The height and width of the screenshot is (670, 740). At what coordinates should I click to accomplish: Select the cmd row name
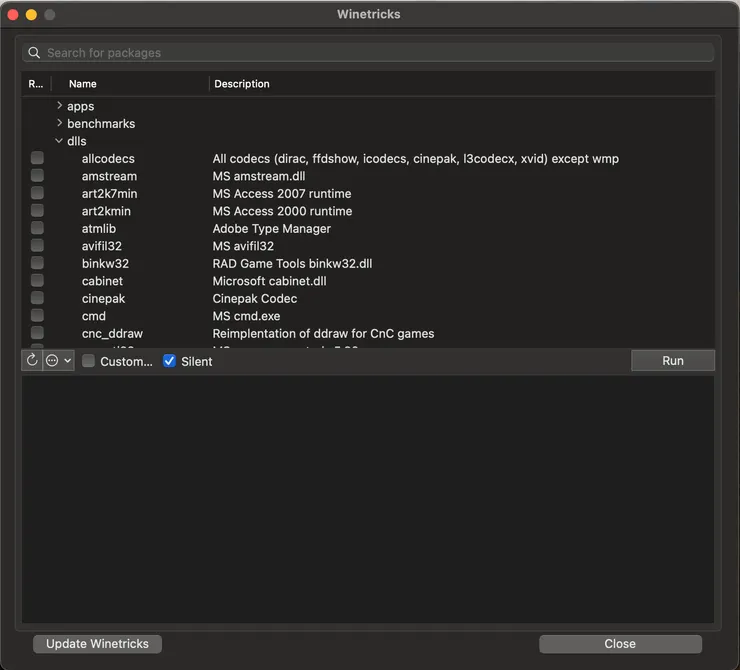pos(93,316)
